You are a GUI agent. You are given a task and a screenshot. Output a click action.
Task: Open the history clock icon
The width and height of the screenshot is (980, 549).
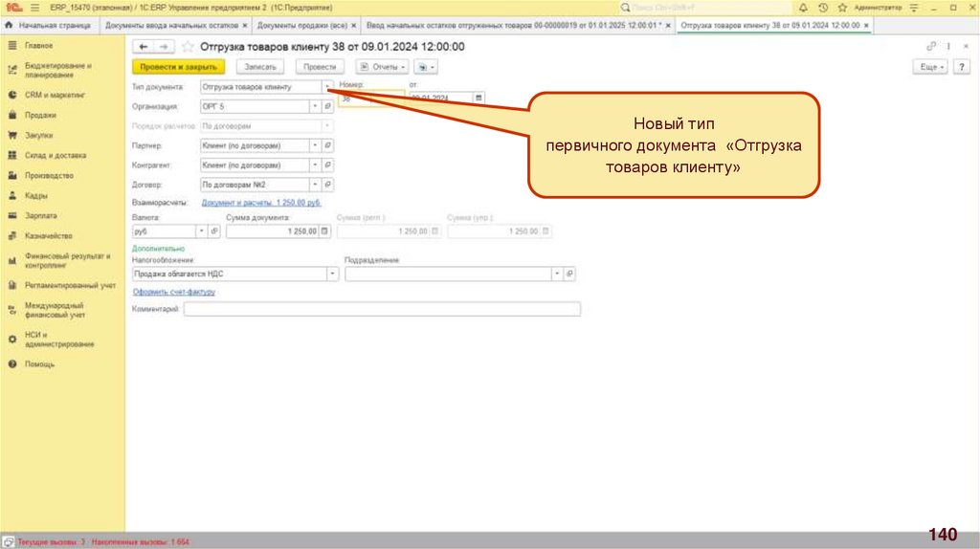[x=822, y=8]
